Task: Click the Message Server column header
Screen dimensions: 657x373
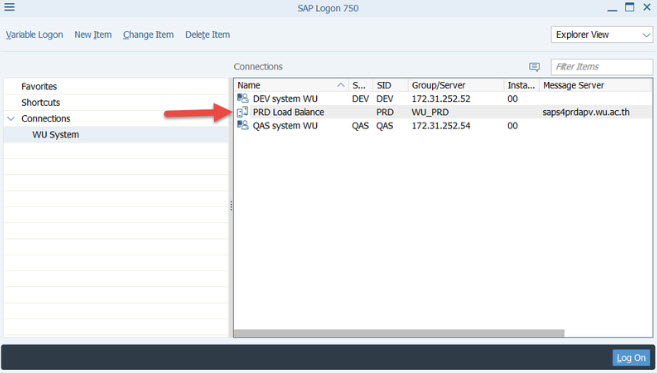Action: pyautogui.click(x=573, y=85)
